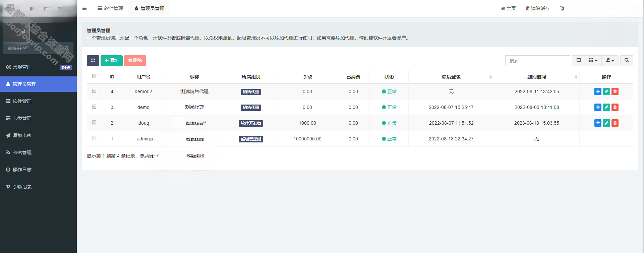
Task: Click the nickname 测试销售代理 cell
Action: (194, 91)
